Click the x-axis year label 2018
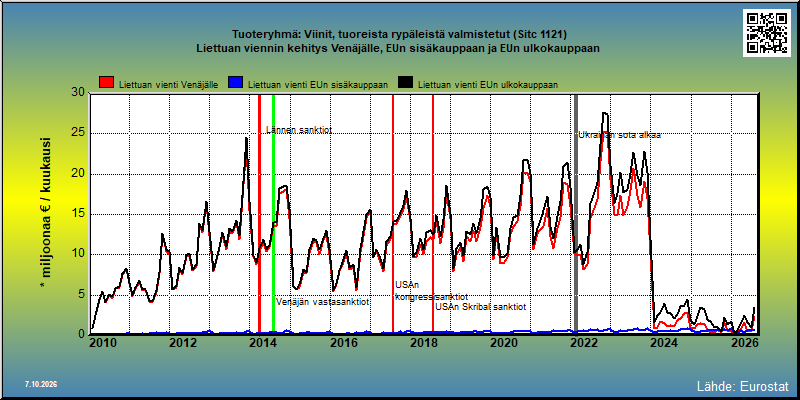The width and height of the screenshot is (800, 400). (x=424, y=343)
